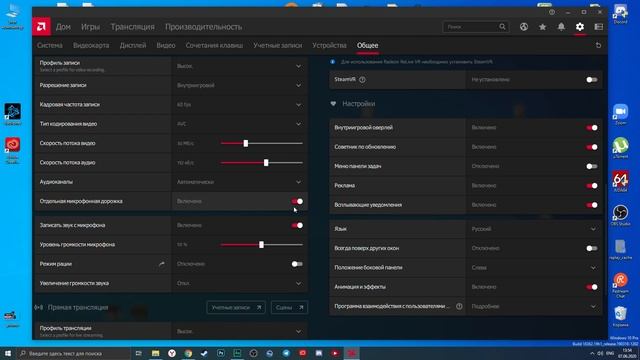Screen dimensions: 640x360
Task: Enable Режим рации switch
Action: click(x=297, y=264)
